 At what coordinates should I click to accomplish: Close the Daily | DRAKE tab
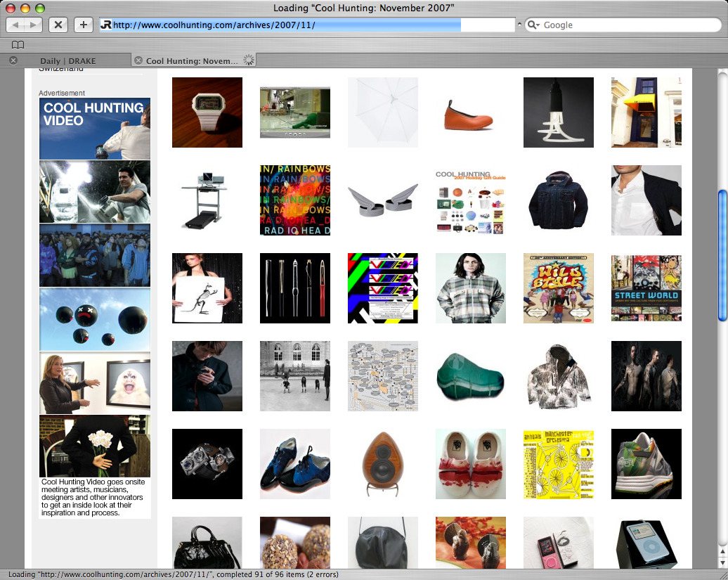13,60
